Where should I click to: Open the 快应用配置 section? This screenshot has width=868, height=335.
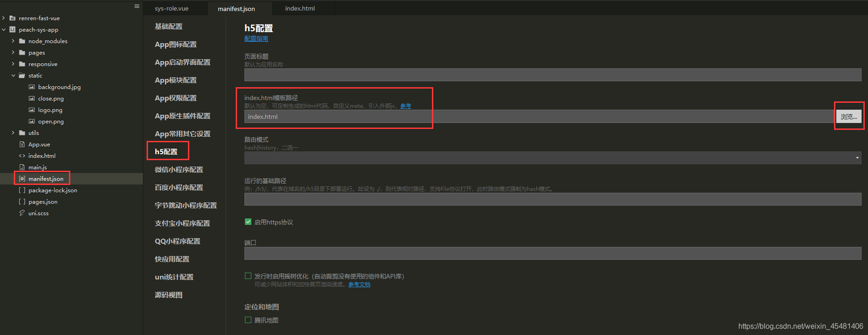tap(172, 259)
